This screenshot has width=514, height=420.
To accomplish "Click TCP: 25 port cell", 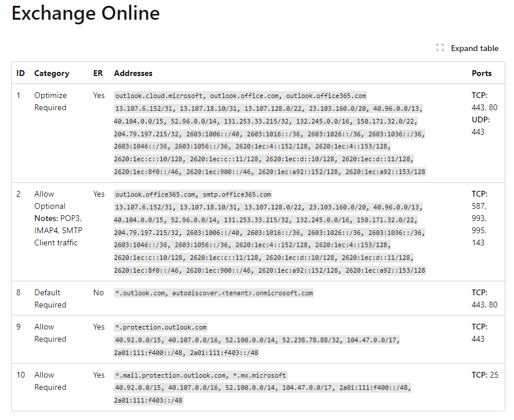I will pyautogui.click(x=485, y=375).
